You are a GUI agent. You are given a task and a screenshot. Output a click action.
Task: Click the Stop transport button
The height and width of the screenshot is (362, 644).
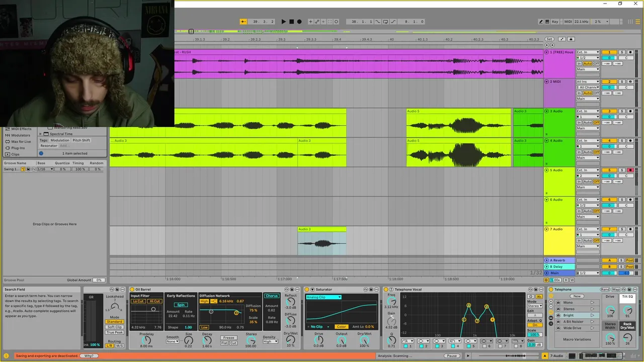pos(292,22)
